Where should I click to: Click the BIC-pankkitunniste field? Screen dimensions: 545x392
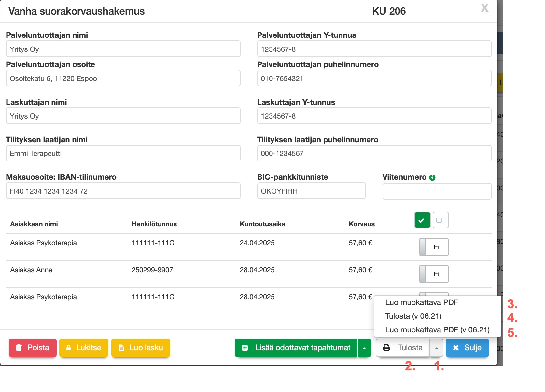tap(311, 191)
